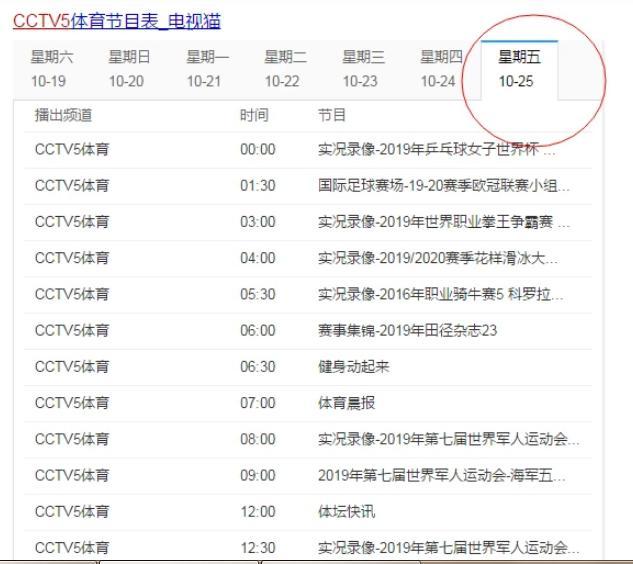Screen dimensions: 633x564
Task: Switch to the 星期日 10-20 tab
Action: pyautogui.click(x=129, y=69)
